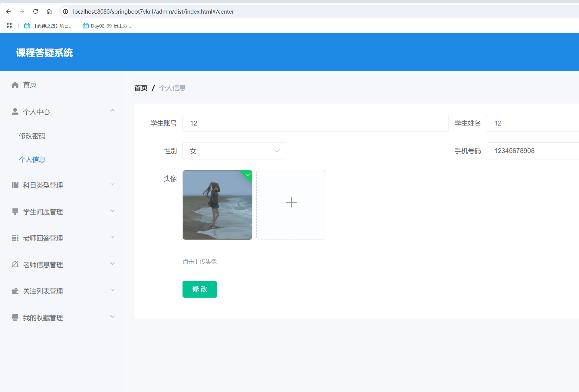The image size is (579, 392).
Task: Focus the 学生账号 input field
Action: coord(315,123)
